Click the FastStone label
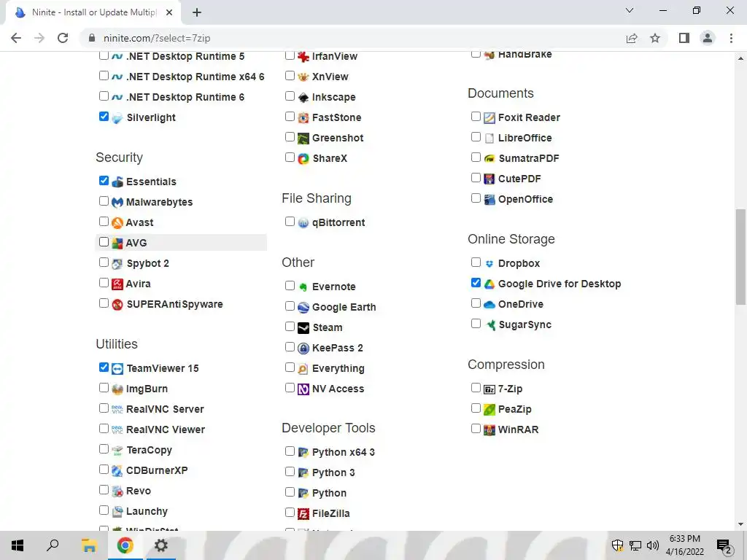The height and width of the screenshot is (560, 747). [x=337, y=117]
